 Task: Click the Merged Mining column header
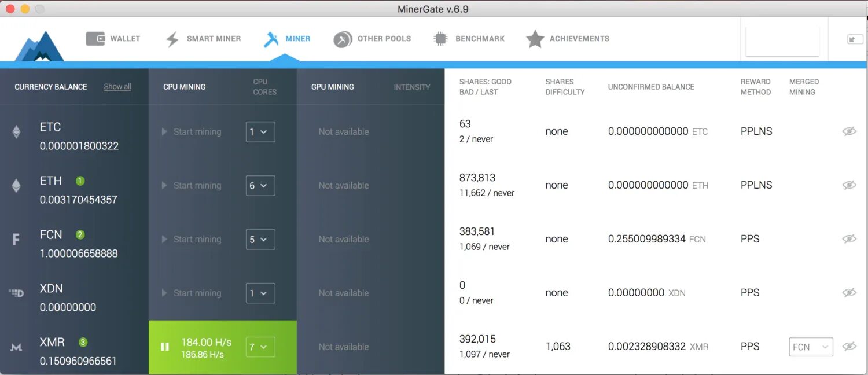pos(804,87)
